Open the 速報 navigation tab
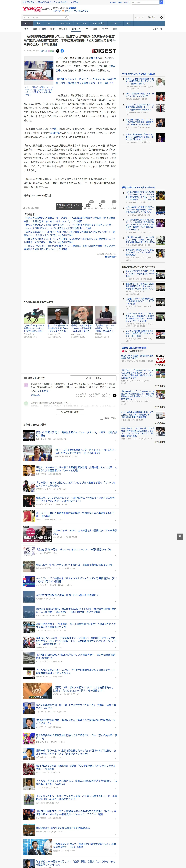This screenshot has height=868, width=186. 38,23
